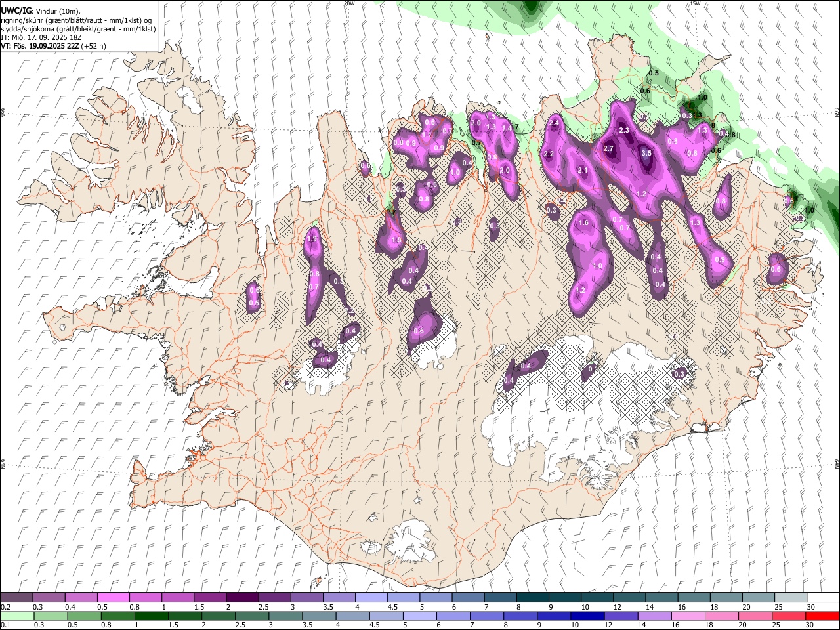Viewport: 840px width, 630px height.
Task: Select the lilac swatch at 14 on the lower scale
Action: click(654, 616)
